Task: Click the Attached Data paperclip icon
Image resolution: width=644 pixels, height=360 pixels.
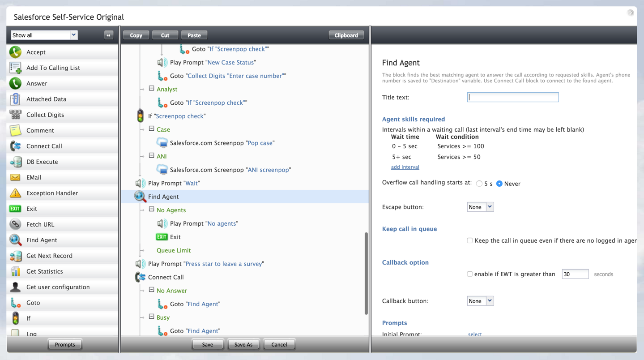Action: coord(15,99)
